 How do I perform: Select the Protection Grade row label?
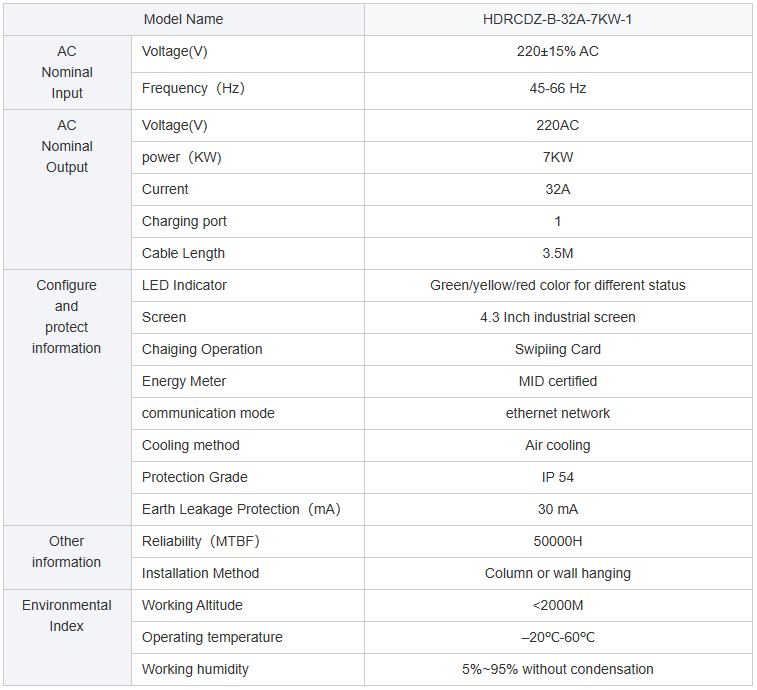[x=194, y=477]
